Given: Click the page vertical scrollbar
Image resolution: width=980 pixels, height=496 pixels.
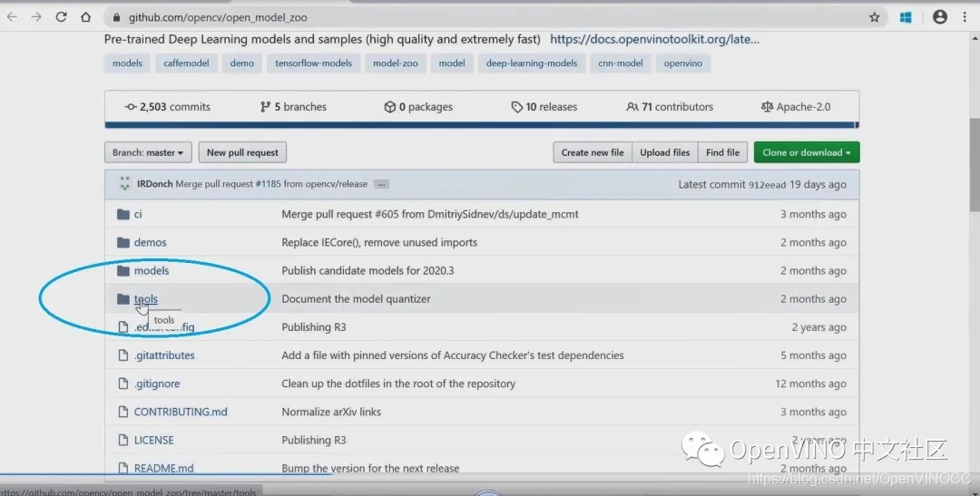Looking at the screenshot, I should (x=975, y=165).
